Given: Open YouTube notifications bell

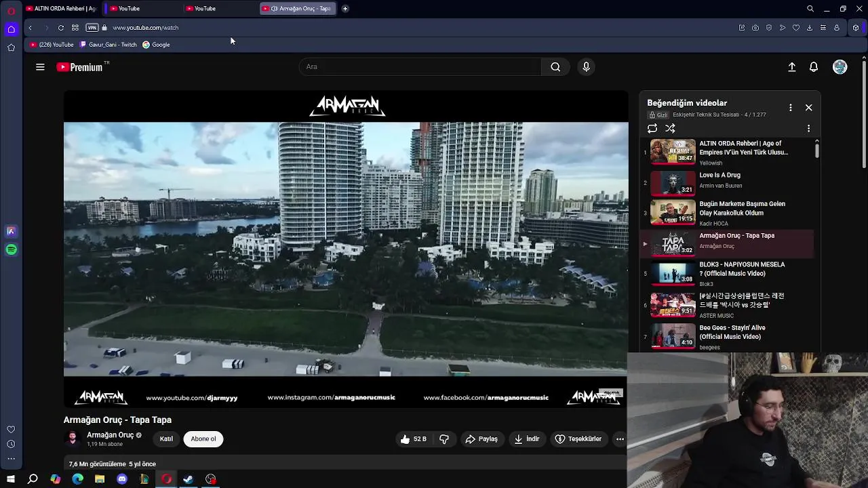Looking at the screenshot, I should [x=814, y=67].
